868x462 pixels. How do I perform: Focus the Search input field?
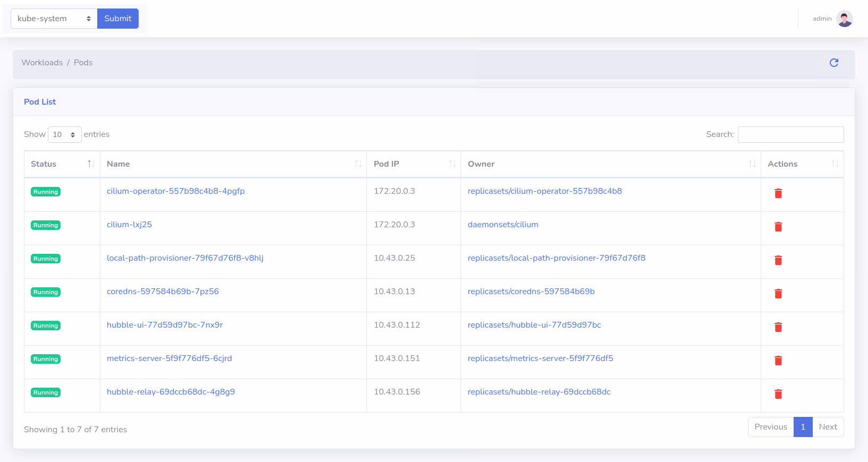tap(790, 135)
